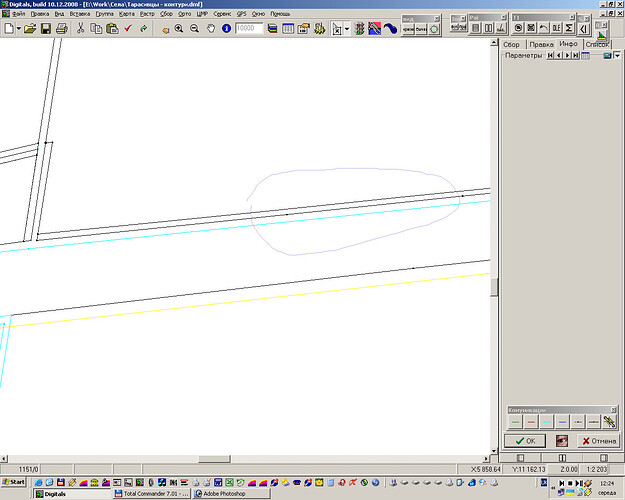This screenshot has height=500, width=625.
Task: Open the dropdown arrow beside the New icon
Action: click(18, 29)
